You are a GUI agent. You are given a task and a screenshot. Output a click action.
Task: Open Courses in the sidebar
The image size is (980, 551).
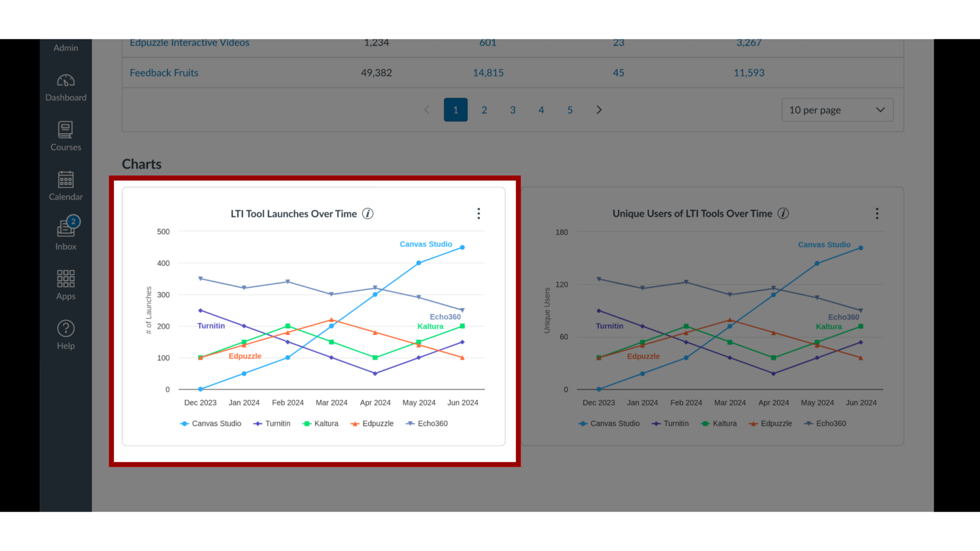pyautogui.click(x=66, y=137)
